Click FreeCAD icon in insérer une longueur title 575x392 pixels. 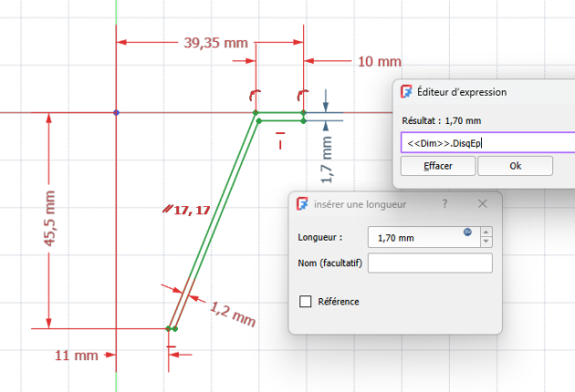click(x=303, y=204)
